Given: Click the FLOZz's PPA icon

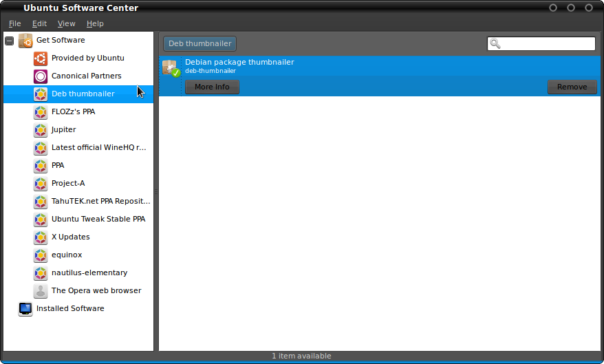Looking at the screenshot, I should tap(41, 111).
